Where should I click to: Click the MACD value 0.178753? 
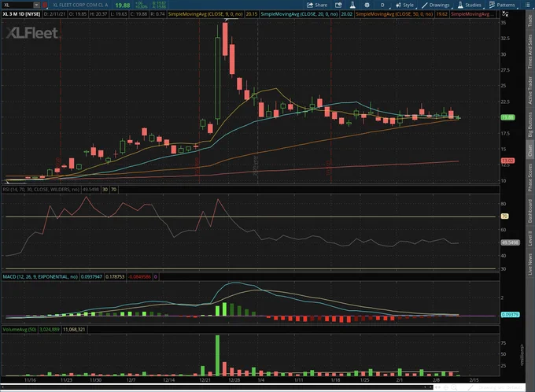point(115,276)
